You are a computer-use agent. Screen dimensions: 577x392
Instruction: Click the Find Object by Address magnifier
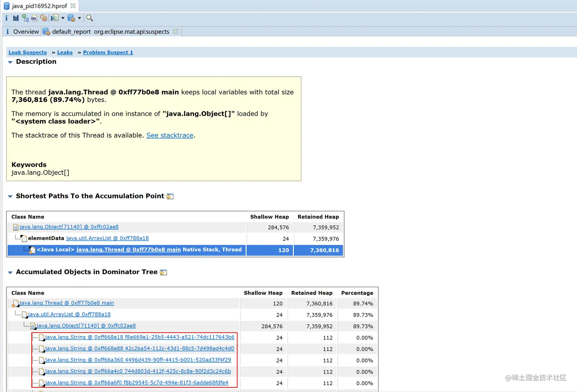[x=90, y=18]
